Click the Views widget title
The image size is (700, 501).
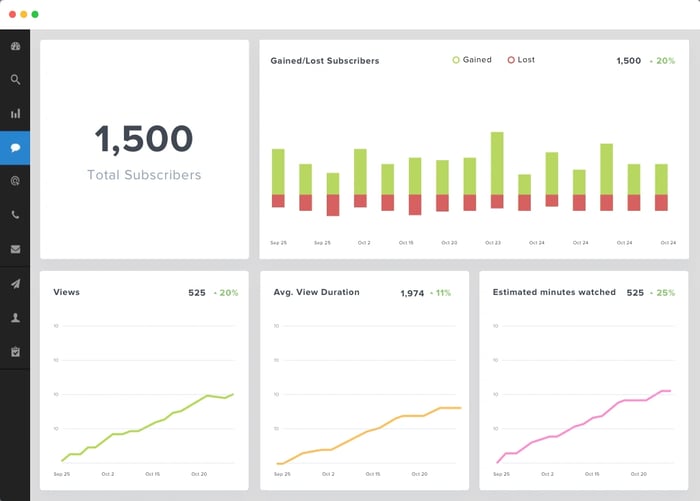pos(66,292)
